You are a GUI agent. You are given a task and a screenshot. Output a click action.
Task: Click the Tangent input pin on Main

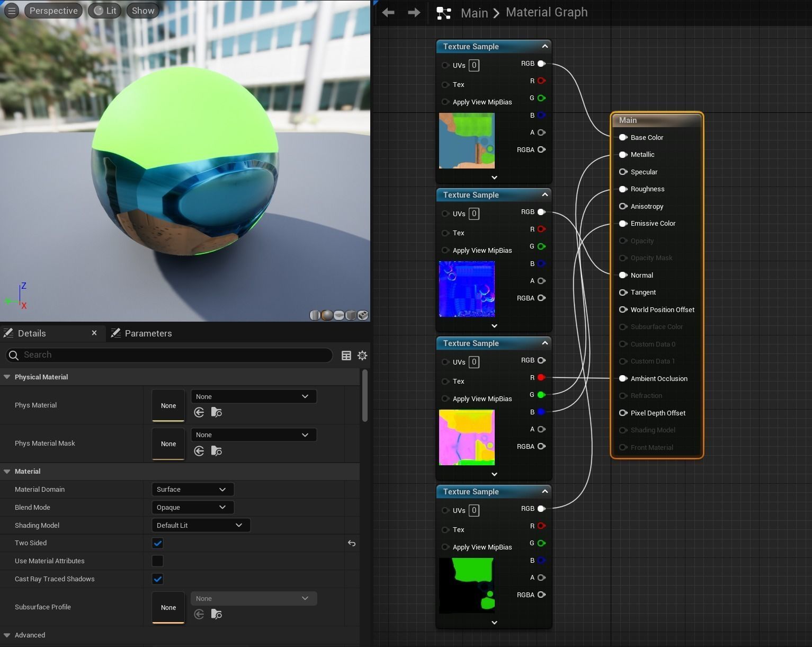tap(623, 293)
